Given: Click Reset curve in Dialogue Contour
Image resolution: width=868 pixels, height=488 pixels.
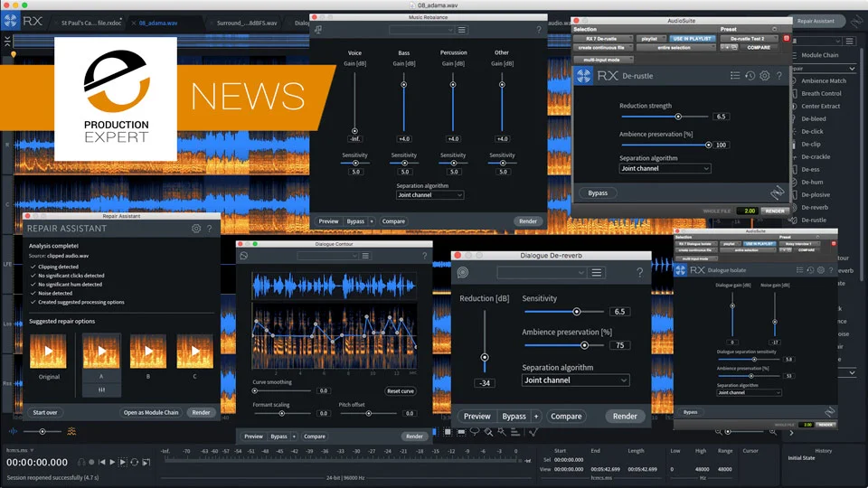Looking at the screenshot, I should tap(401, 391).
